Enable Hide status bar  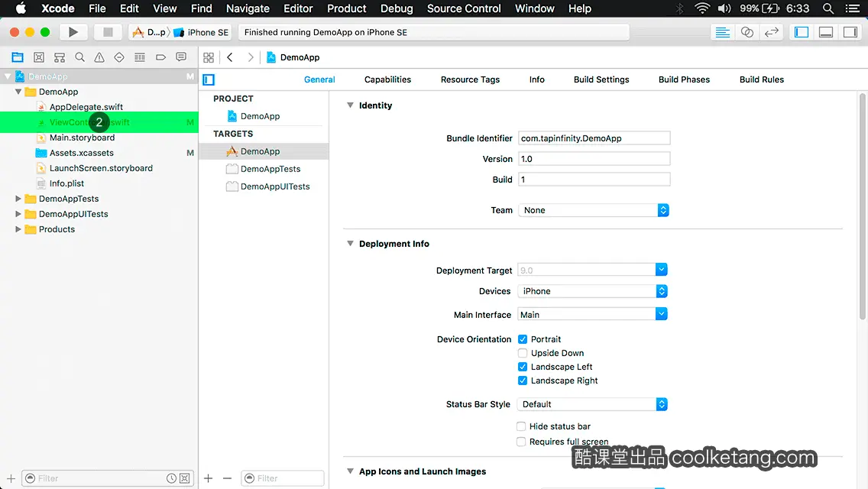click(x=521, y=426)
